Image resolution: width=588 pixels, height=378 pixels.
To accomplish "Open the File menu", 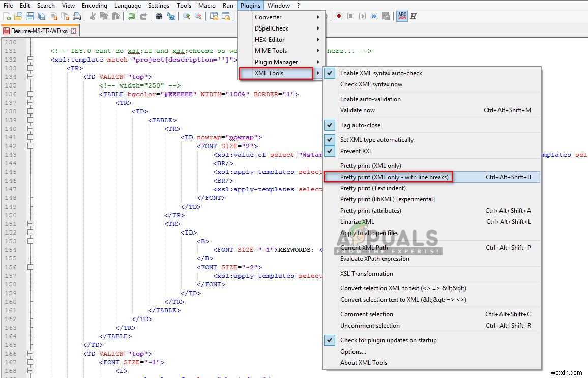I will coord(8,5).
